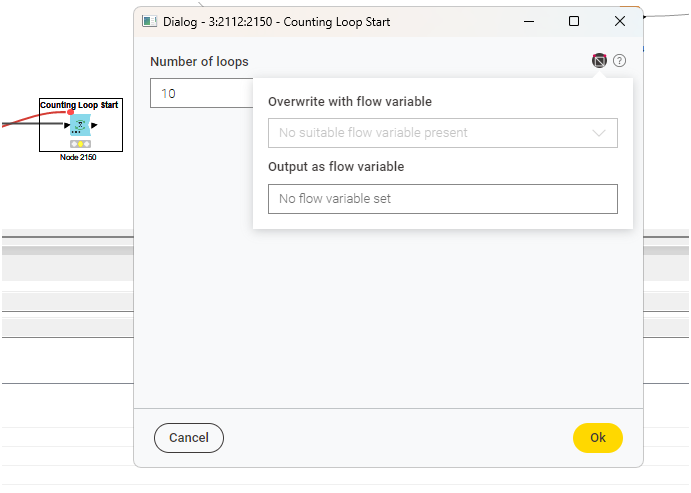
Task: Click the flow variable icon button
Action: (x=599, y=61)
